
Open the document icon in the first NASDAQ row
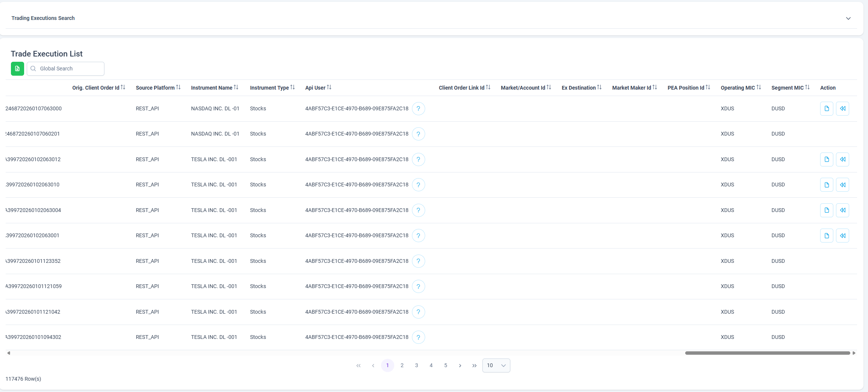pos(827,108)
